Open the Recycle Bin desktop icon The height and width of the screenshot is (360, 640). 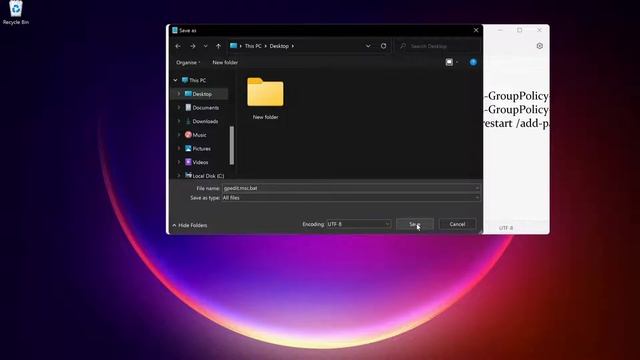pos(16,13)
